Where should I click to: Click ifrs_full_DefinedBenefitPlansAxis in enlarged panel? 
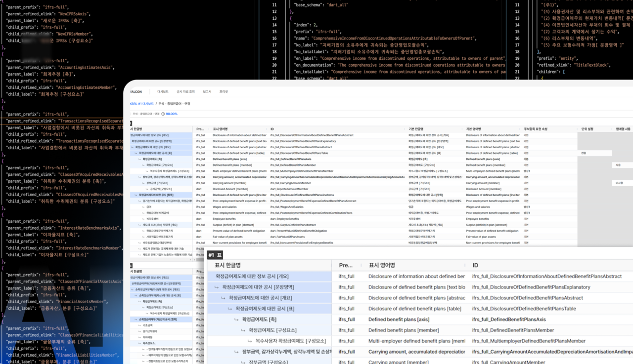pyautogui.click(x=509, y=320)
